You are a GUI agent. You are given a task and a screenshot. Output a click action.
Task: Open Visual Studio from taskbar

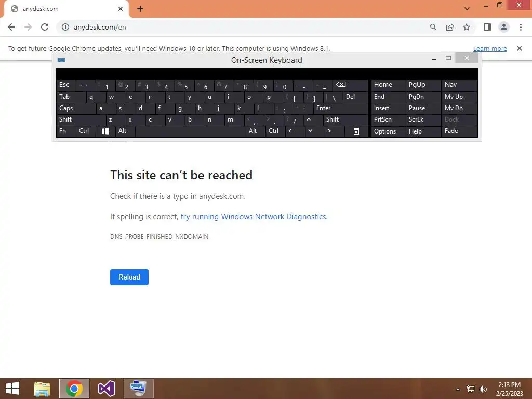(106, 389)
